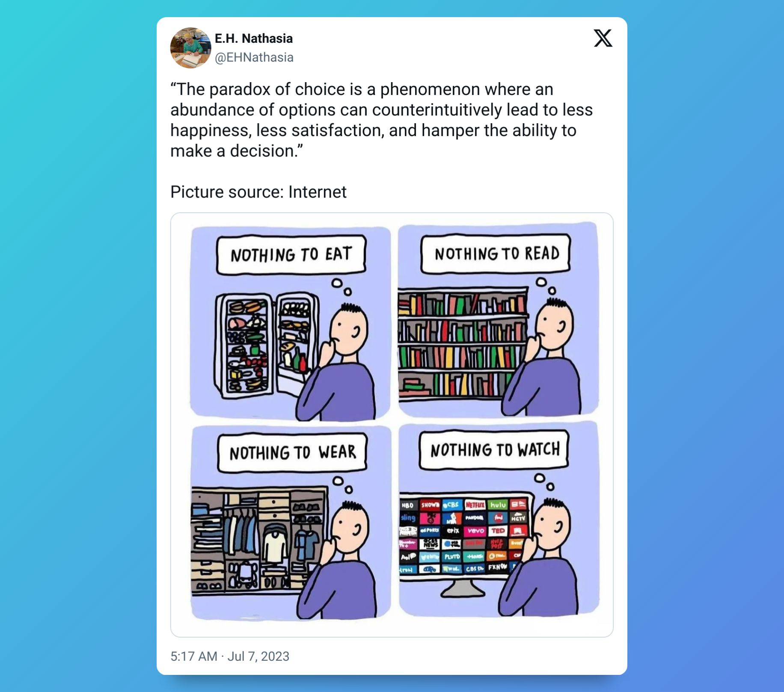Click the tweet text about paradox of choice
Screen dimensions: 784x692
pos(382,120)
